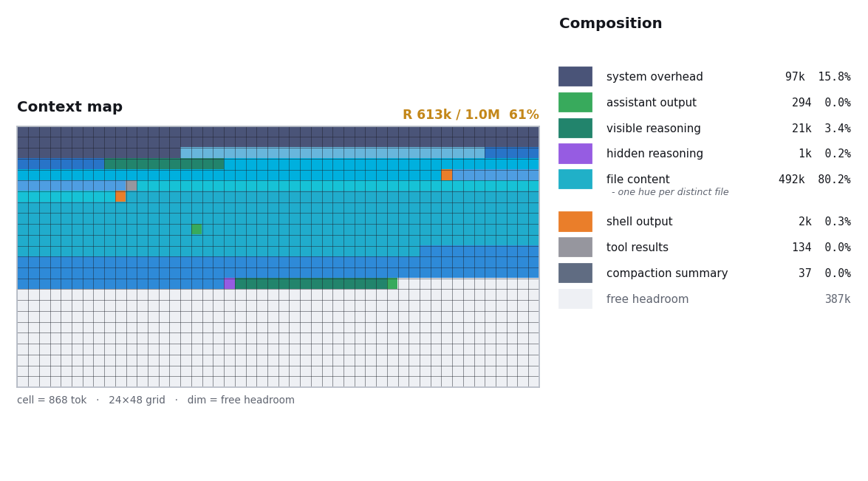Viewport: 868px width, 481px height.
Task: Click the assistant output green swatch
Action: (575, 103)
